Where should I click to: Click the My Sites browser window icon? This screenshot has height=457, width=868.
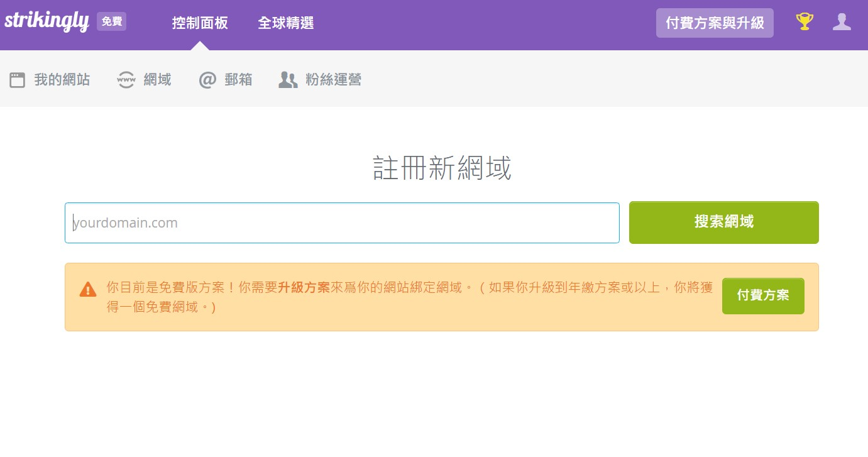click(18, 80)
